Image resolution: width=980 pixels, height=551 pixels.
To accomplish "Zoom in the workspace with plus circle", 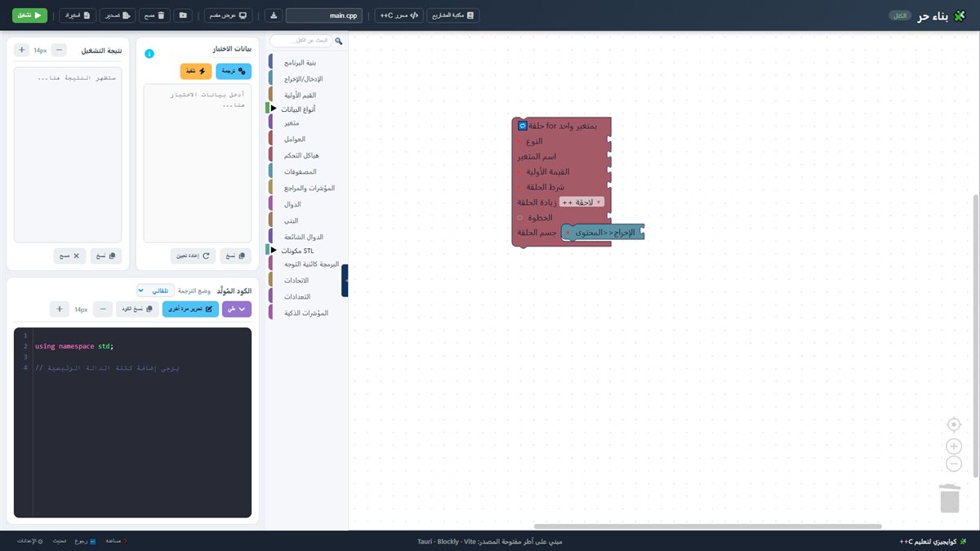I will pyautogui.click(x=954, y=447).
